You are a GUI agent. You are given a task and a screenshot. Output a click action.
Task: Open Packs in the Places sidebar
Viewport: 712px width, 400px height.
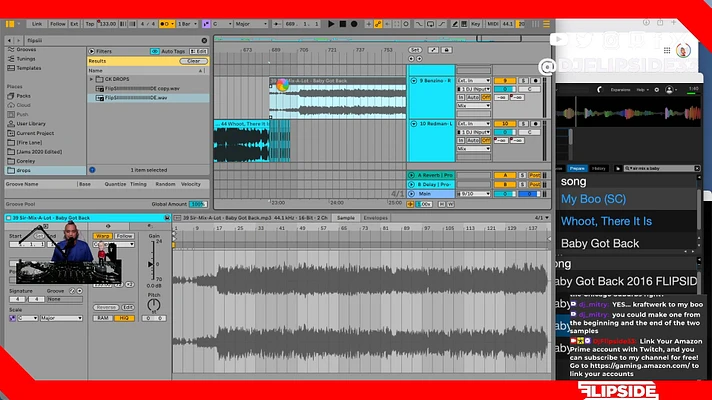click(x=23, y=96)
